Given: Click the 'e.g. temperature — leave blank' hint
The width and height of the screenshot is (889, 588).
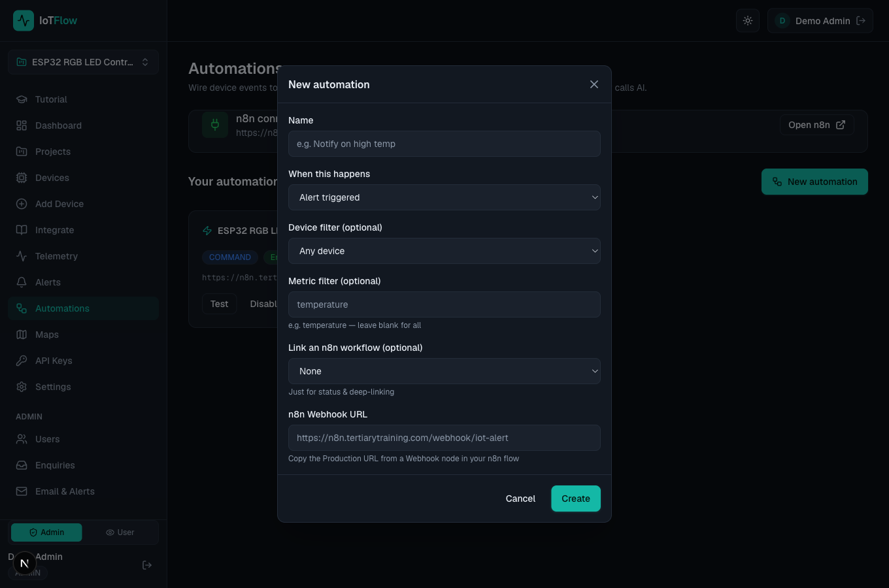Looking at the screenshot, I should coord(354,325).
